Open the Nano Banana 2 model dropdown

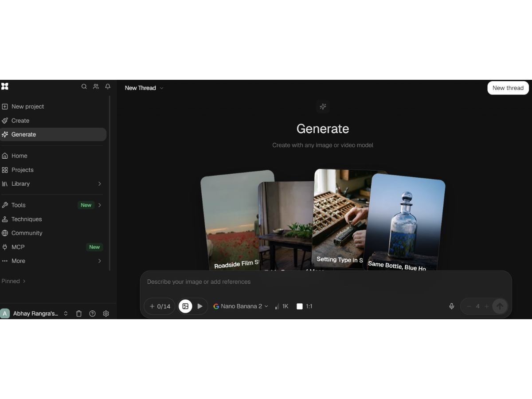tap(241, 306)
